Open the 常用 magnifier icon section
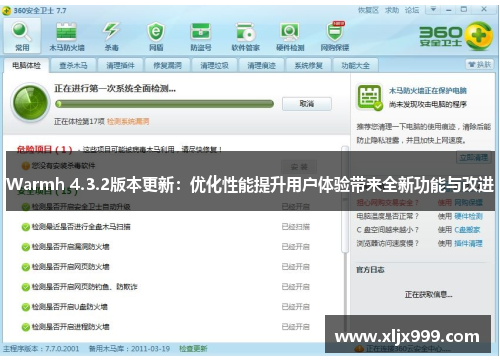The image size is (500, 362). (22, 36)
